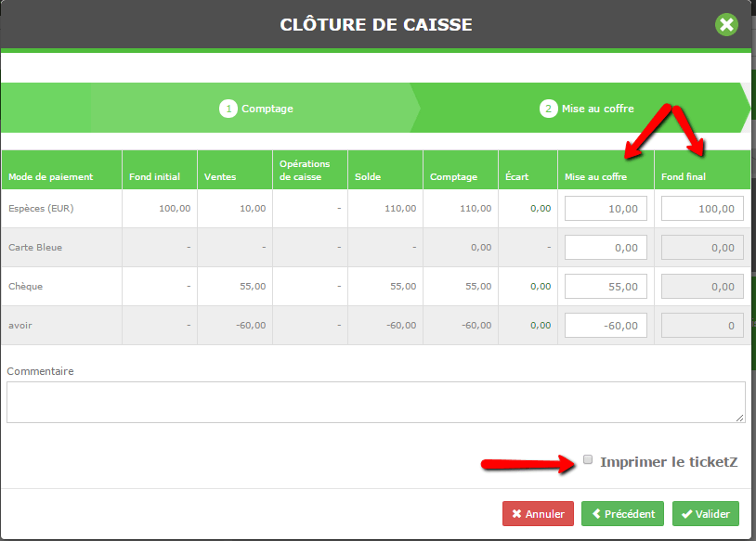Viewport: 756px width, 541px height.
Task: Click the 110,00 Solde value for Espèces
Action: click(400, 209)
